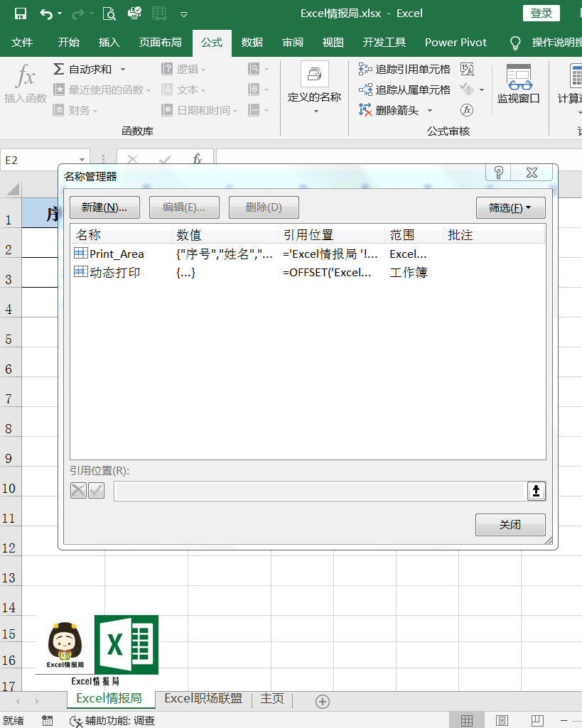Click the 关闭 button in Name Manager
Image resolution: width=582 pixels, height=728 pixels.
510,525
